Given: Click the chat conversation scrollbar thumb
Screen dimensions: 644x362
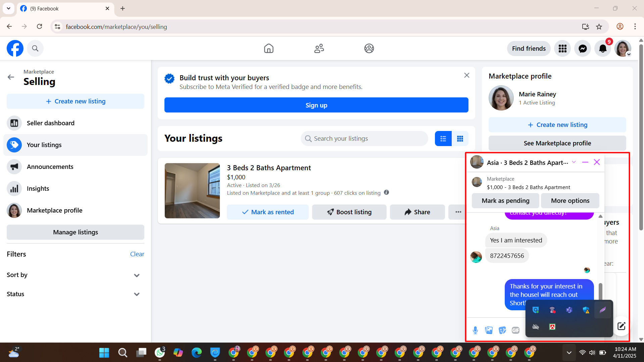Looking at the screenshot, I should tap(600, 291).
